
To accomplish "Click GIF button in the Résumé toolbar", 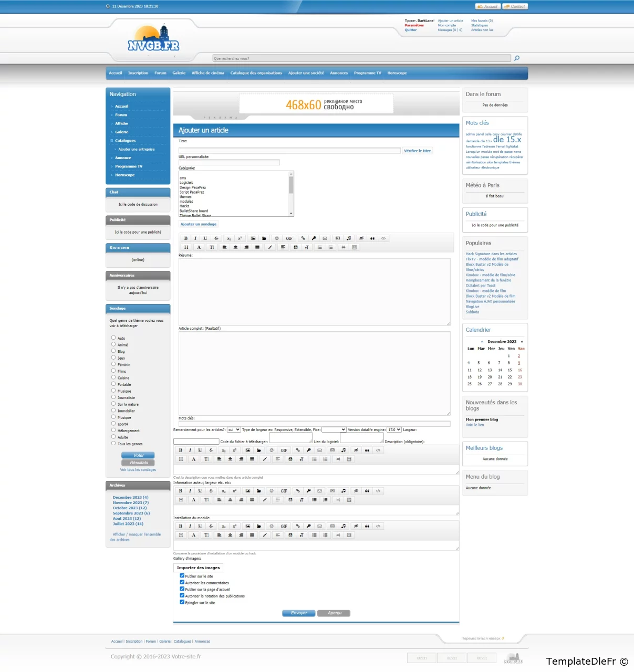I will coord(289,238).
